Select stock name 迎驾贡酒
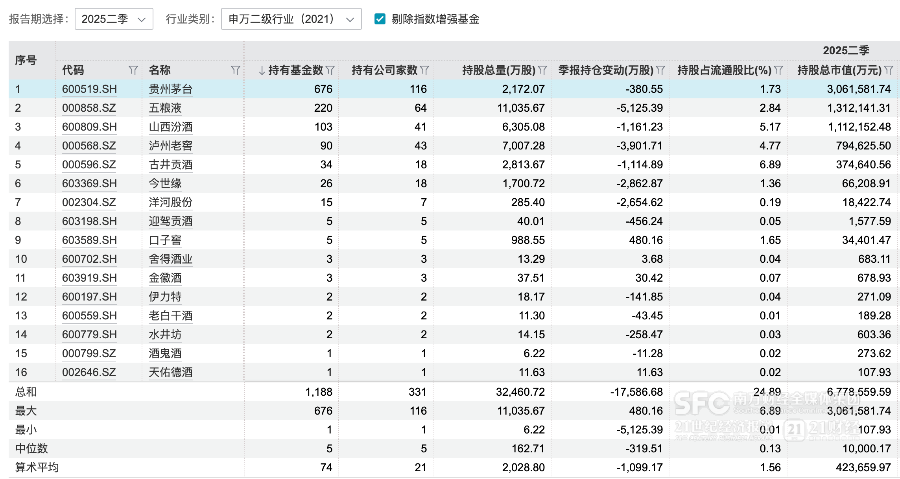Screen dimensions: 900x479 (170, 221)
